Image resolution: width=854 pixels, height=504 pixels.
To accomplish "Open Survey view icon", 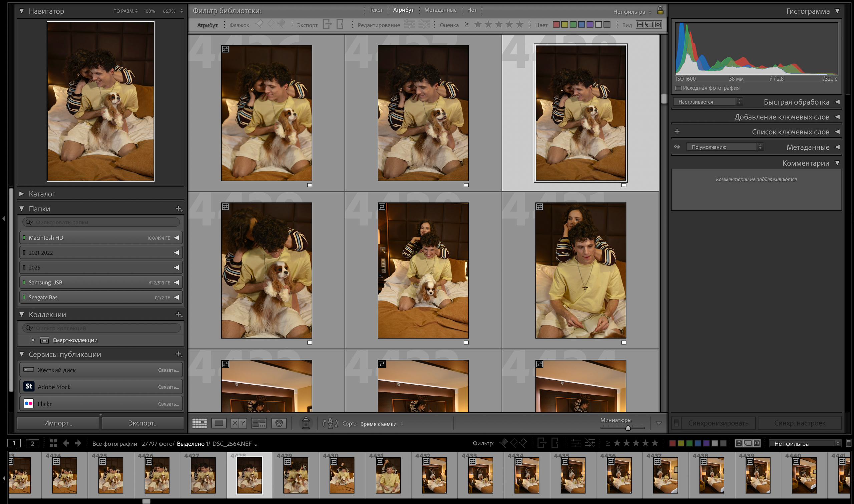I will pos(259,423).
